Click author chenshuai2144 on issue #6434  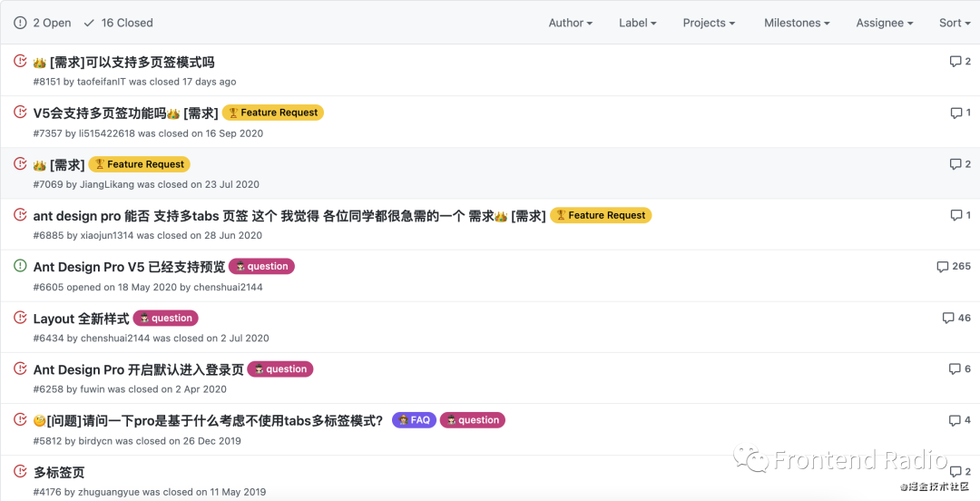tap(115, 339)
